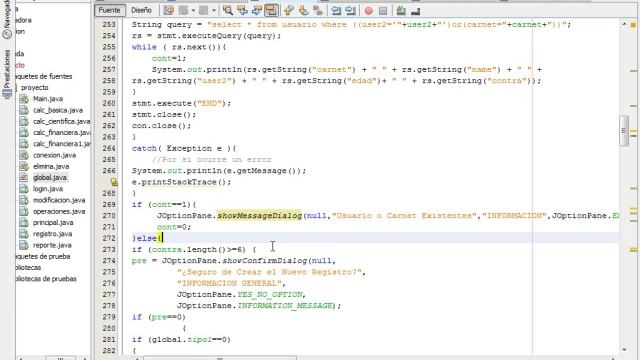640x360 pixels.
Task: Click the editor vertical scrollbar thumb
Action: 624,131
